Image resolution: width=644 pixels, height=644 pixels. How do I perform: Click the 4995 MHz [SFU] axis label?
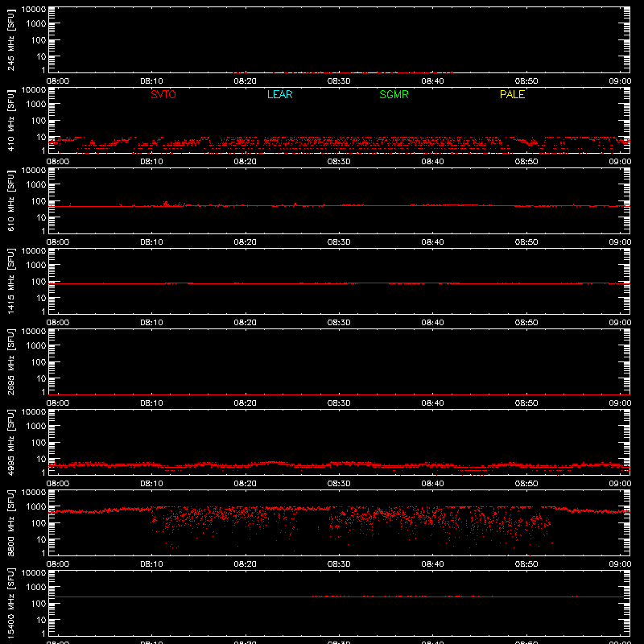click(11, 442)
